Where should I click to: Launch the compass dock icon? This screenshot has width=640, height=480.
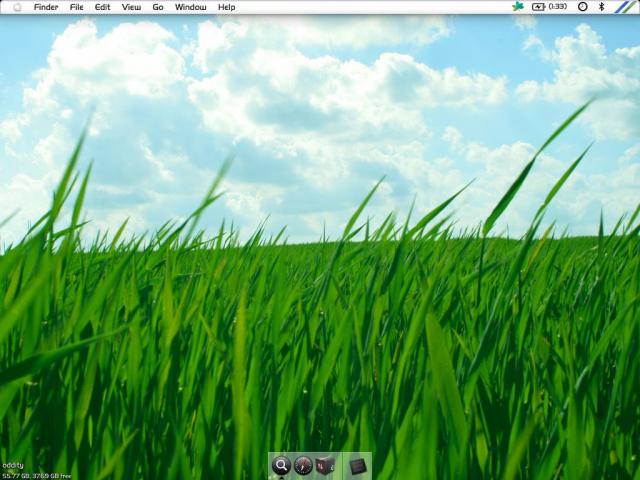[303, 466]
